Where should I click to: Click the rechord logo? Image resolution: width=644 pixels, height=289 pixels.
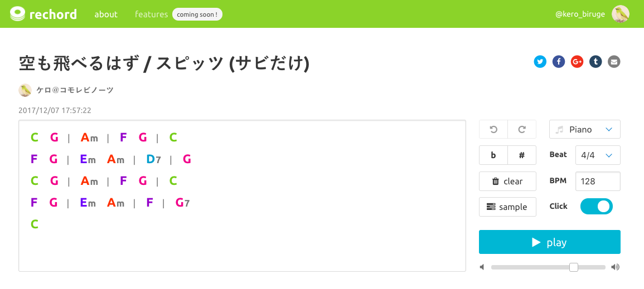point(43,14)
